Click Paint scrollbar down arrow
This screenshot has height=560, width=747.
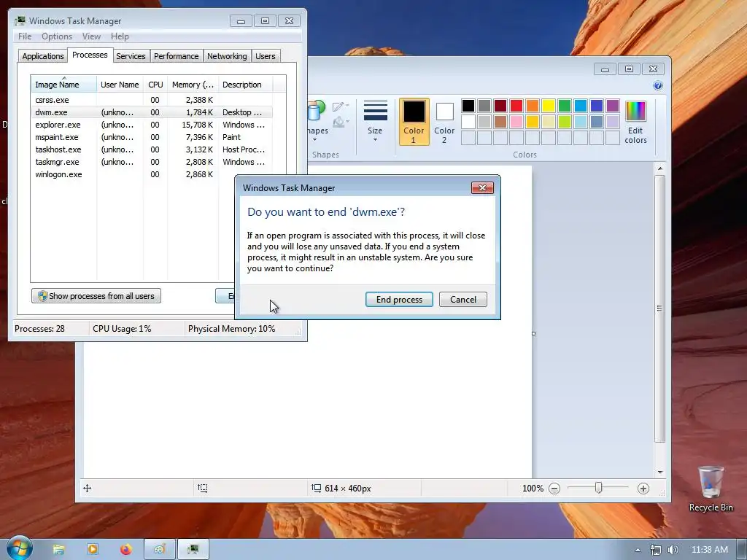click(x=659, y=472)
